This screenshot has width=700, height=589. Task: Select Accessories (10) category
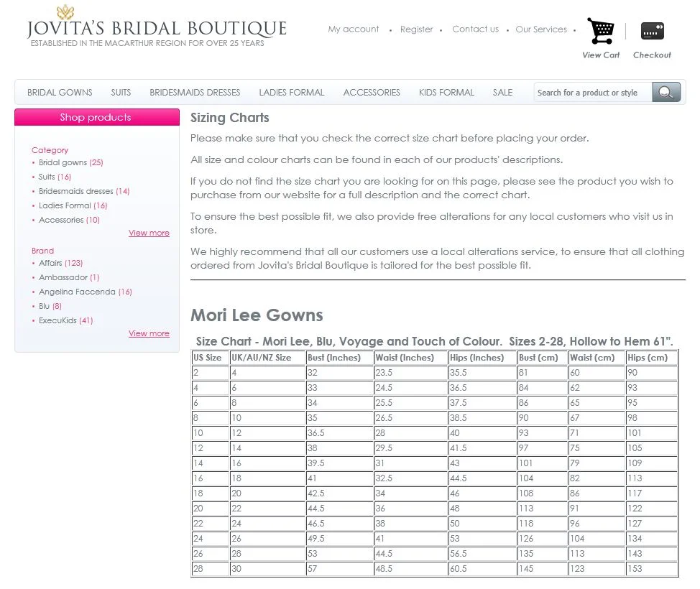(x=69, y=220)
